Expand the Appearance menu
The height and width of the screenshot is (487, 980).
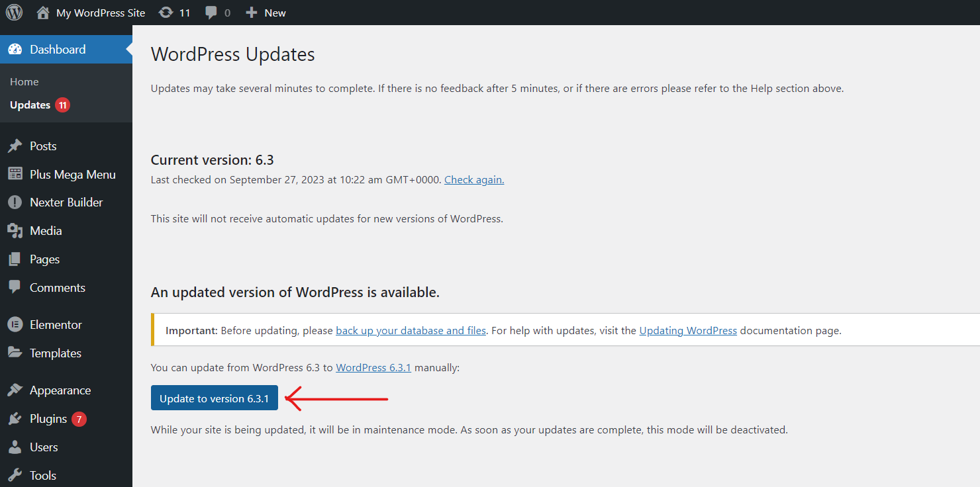click(60, 390)
